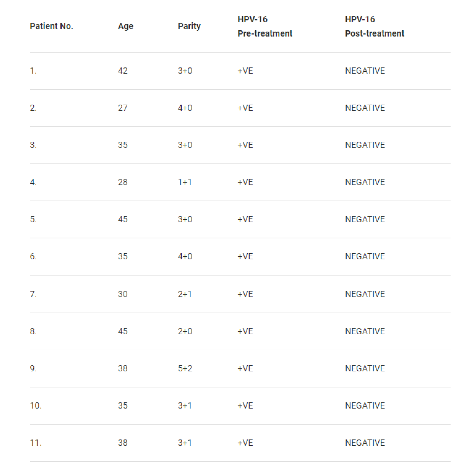Select patient 11's NEGATIVE post-treatment result
The height and width of the screenshot is (476, 469).
[x=365, y=443]
